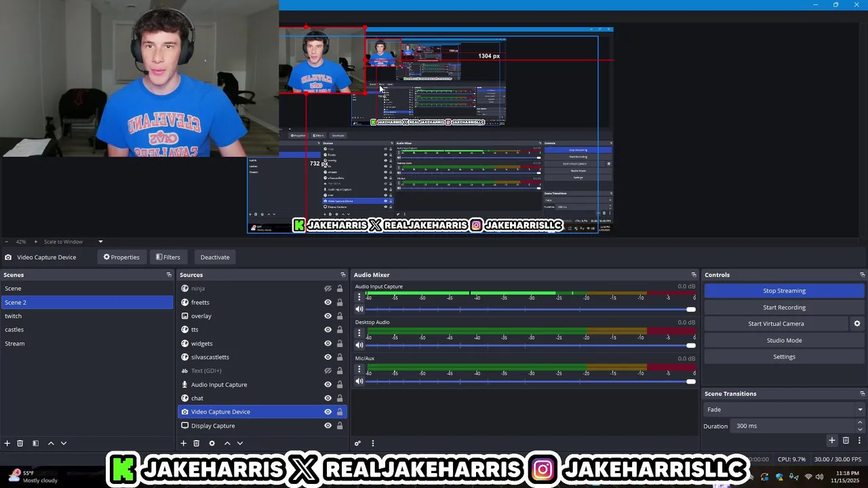
Task: Open virtual camera settings gear
Action: click(x=857, y=324)
